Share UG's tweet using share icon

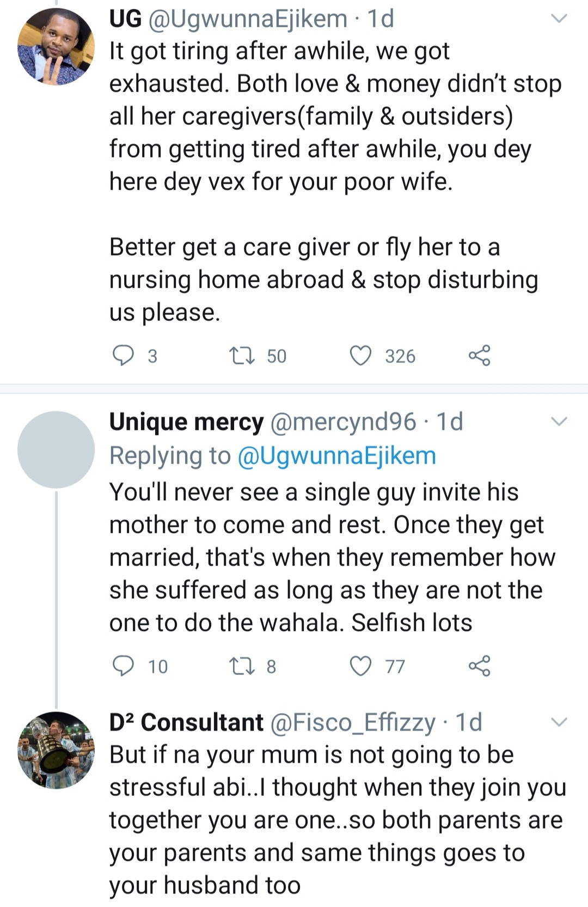click(479, 356)
